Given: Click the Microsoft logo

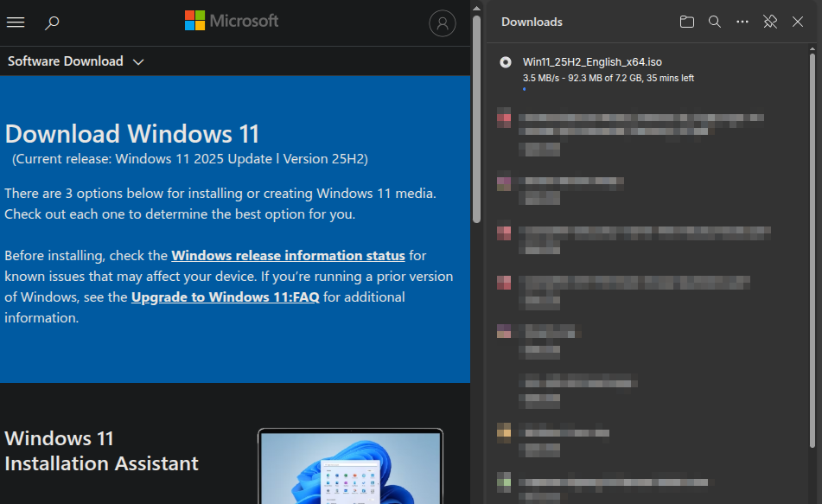Looking at the screenshot, I should pyautogui.click(x=232, y=21).
